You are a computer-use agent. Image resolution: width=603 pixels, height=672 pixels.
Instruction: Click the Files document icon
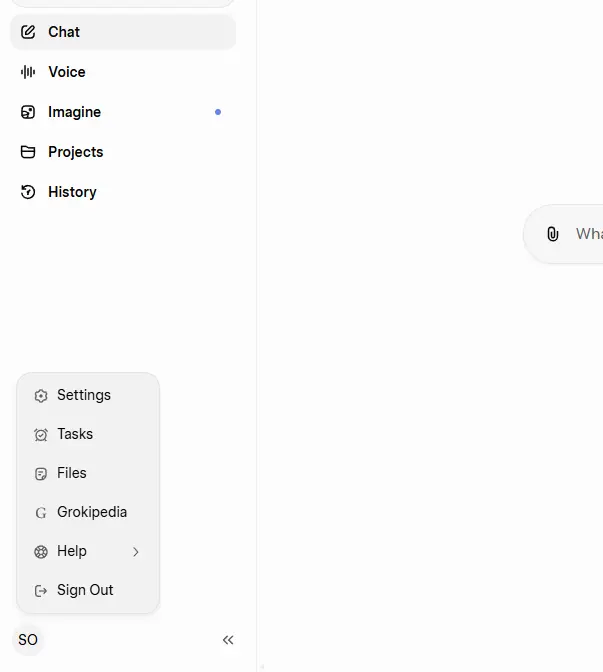(x=41, y=474)
